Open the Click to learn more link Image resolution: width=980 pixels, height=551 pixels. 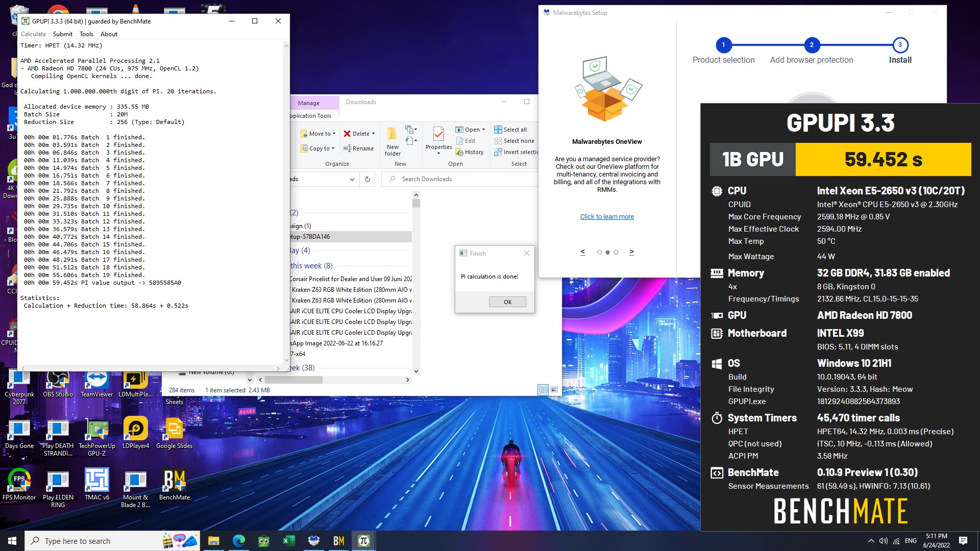click(607, 217)
